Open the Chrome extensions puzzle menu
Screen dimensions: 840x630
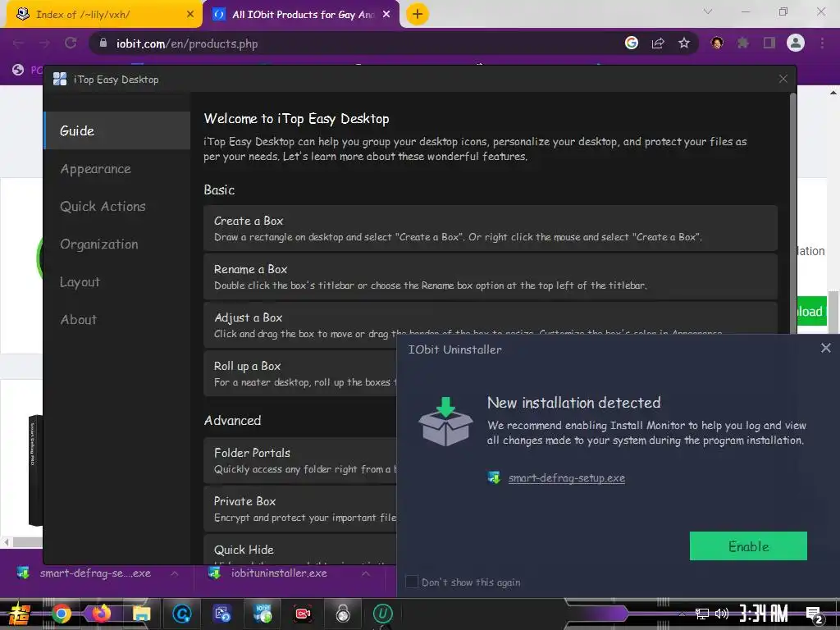coord(743,43)
